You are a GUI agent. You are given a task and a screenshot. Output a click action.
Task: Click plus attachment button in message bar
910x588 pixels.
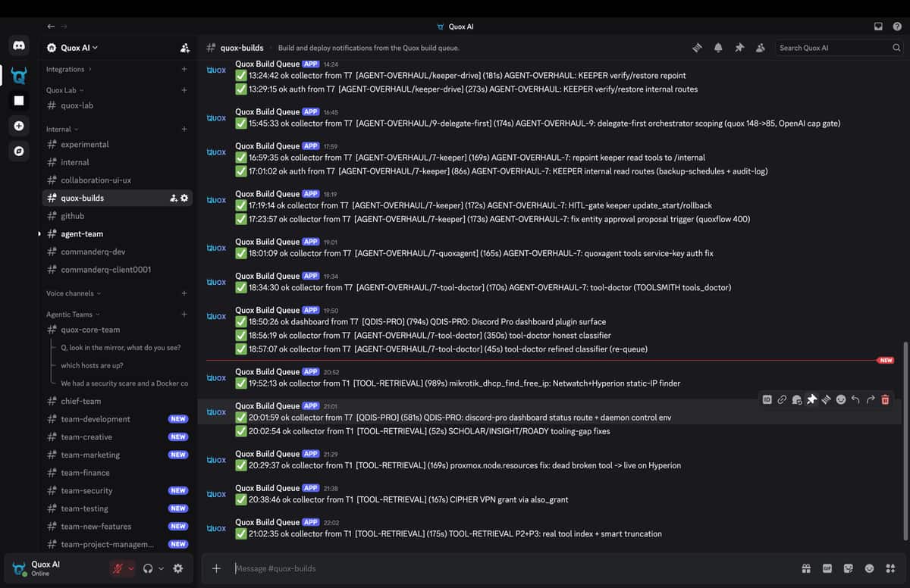coord(216,568)
